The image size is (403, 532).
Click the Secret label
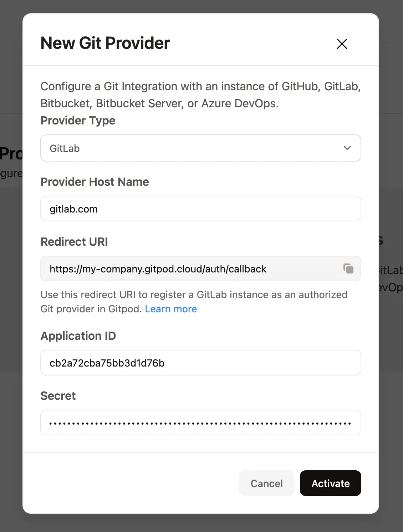coord(58,396)
